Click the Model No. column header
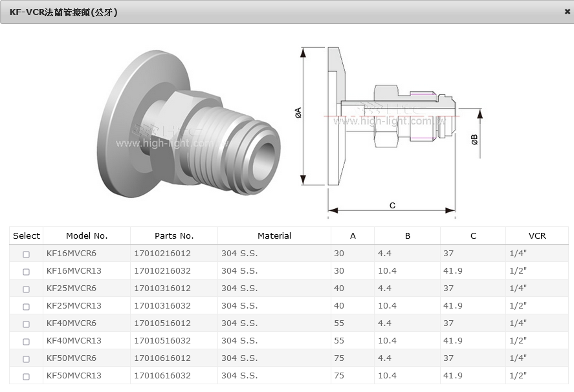Viewport: 574px width, 392px height. click(87, 236)
